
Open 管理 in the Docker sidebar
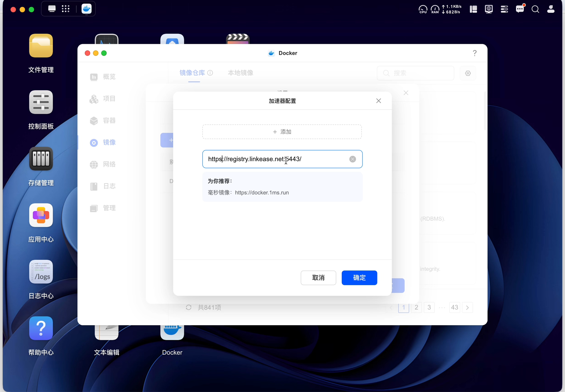tap(102, 208)
